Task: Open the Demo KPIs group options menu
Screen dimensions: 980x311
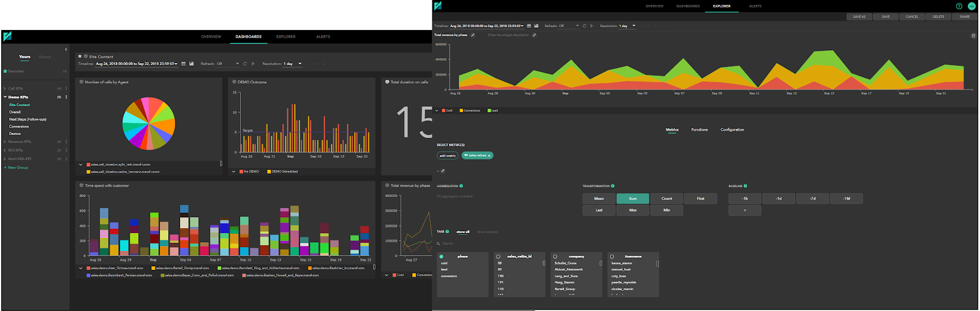Action: click(66, 97)
